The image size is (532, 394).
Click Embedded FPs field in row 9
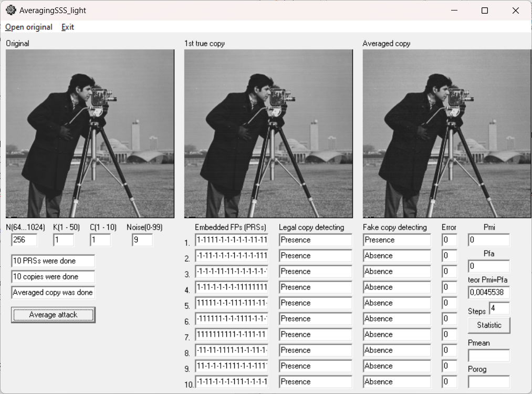click(232, 366)
